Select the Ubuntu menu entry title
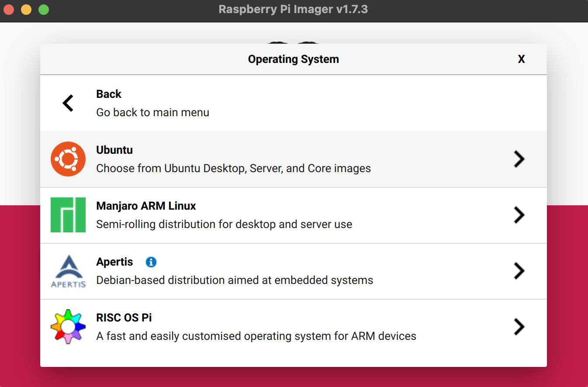This screenshot has width=588, height=387. pyautogui.click(x=114, y=150)
